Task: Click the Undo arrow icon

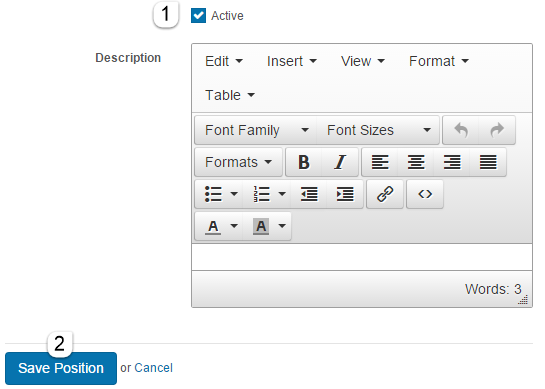Action: point(461,130)
